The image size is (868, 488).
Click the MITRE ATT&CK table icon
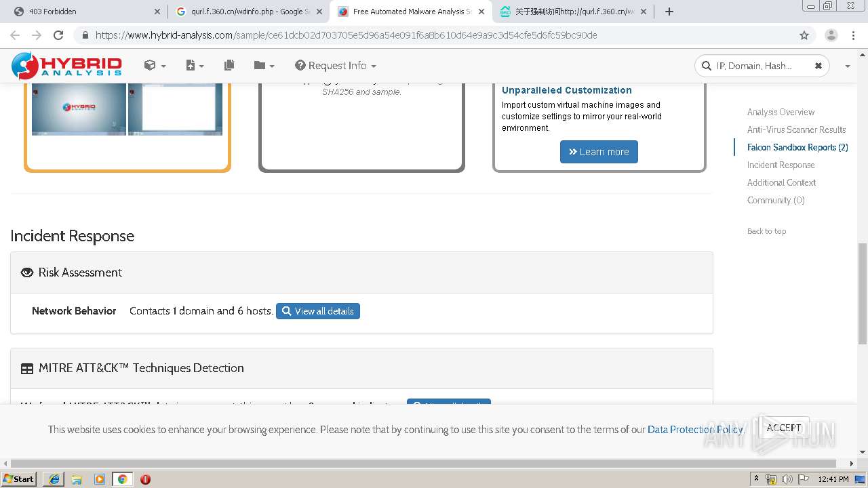click(x=27, y=369)
